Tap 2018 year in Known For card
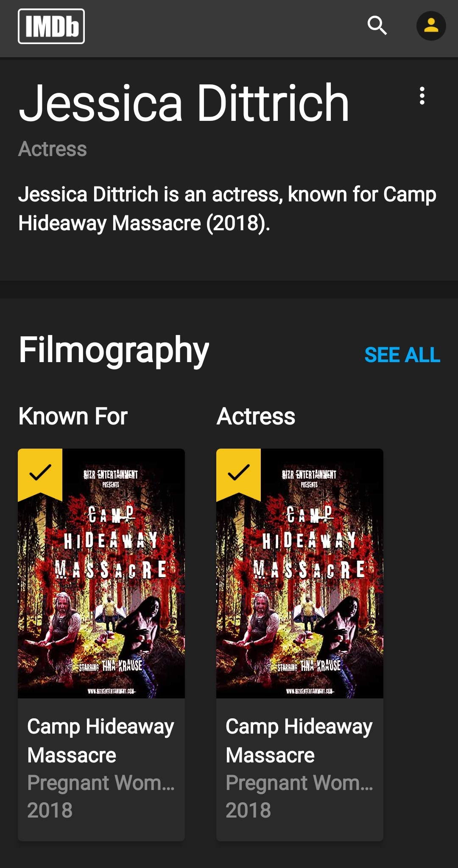The image size is (458, 868). pos(50,810)
